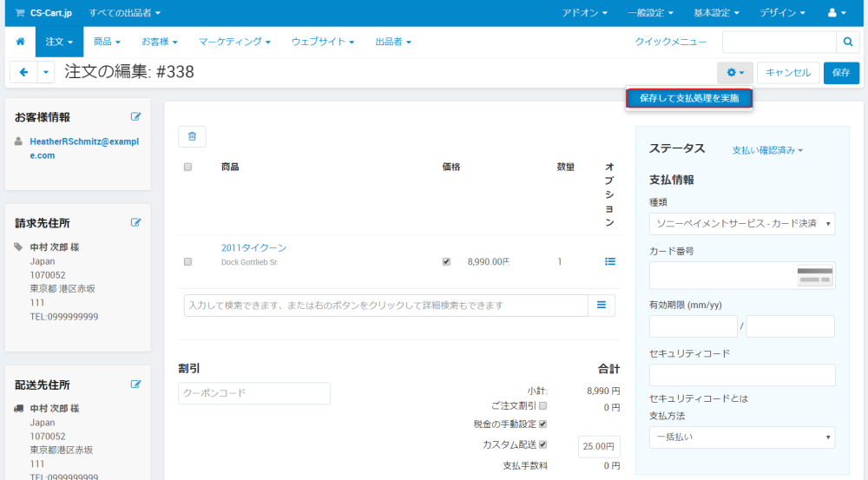Click the expiry year input field
This screenshot has width=868, height=480.
[790, 326]
